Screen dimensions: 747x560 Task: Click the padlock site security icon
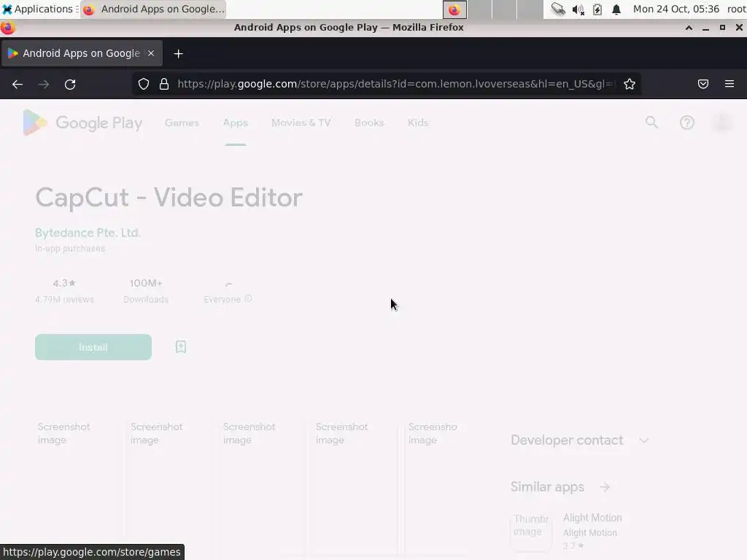164,85
